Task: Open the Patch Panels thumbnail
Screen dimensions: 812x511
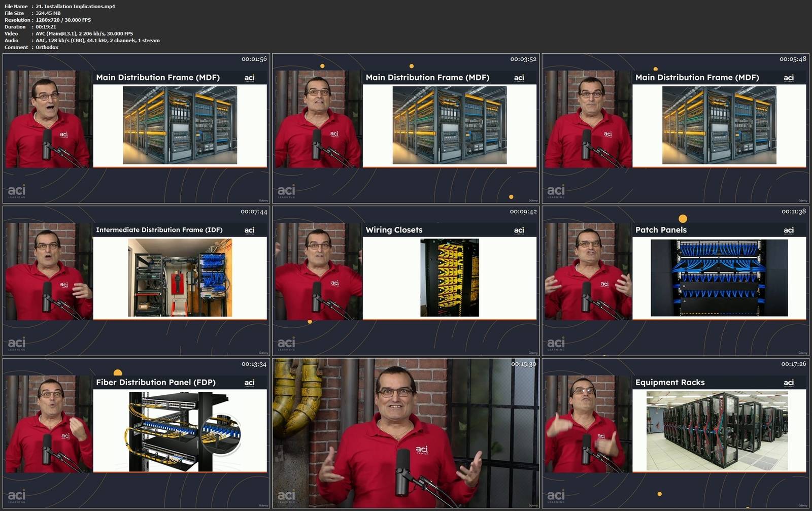Action: [x=675, y=281]
